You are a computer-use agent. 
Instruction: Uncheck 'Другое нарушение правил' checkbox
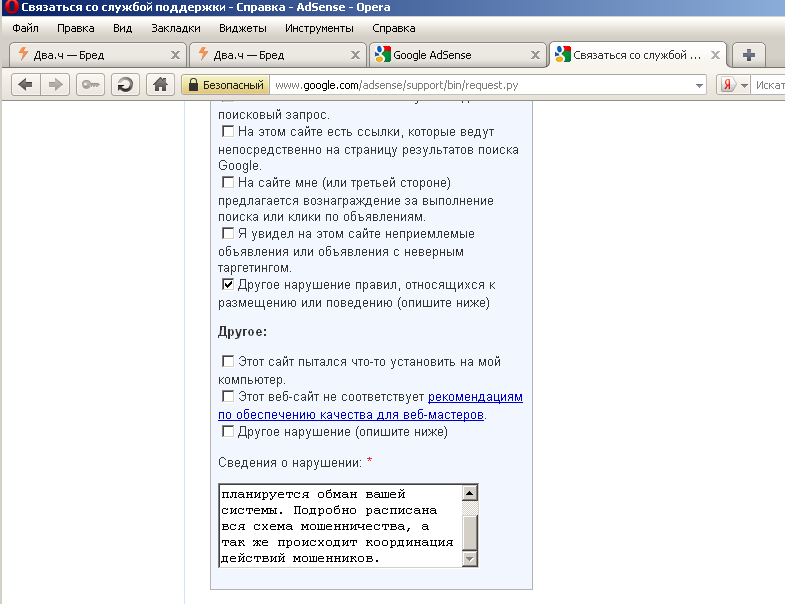(228, 284)
